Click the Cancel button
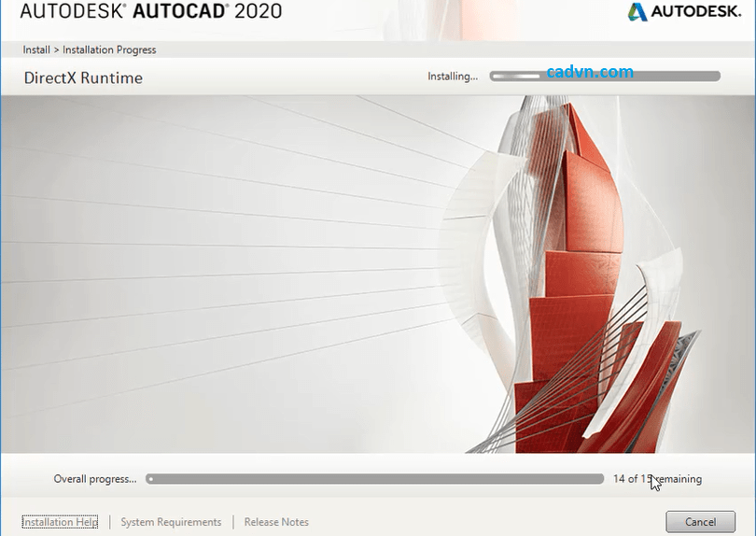This screenshot has height=536, width=756. (x=700, y=522)
